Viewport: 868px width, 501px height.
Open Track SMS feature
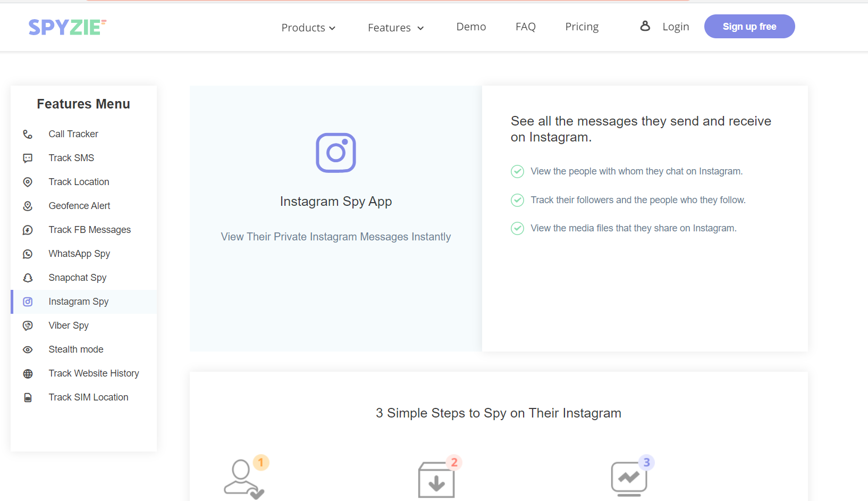pyautogui.click(x=71, y=158)
